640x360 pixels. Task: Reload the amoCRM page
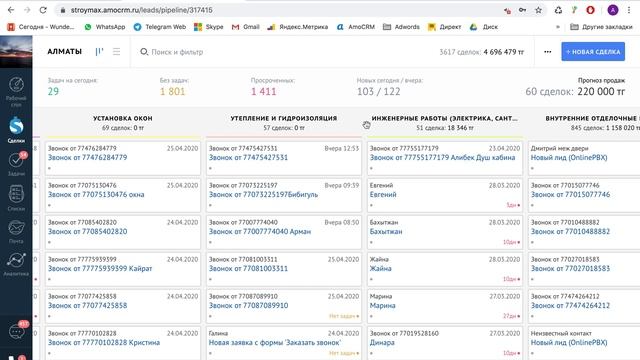(x=43, y=10)
